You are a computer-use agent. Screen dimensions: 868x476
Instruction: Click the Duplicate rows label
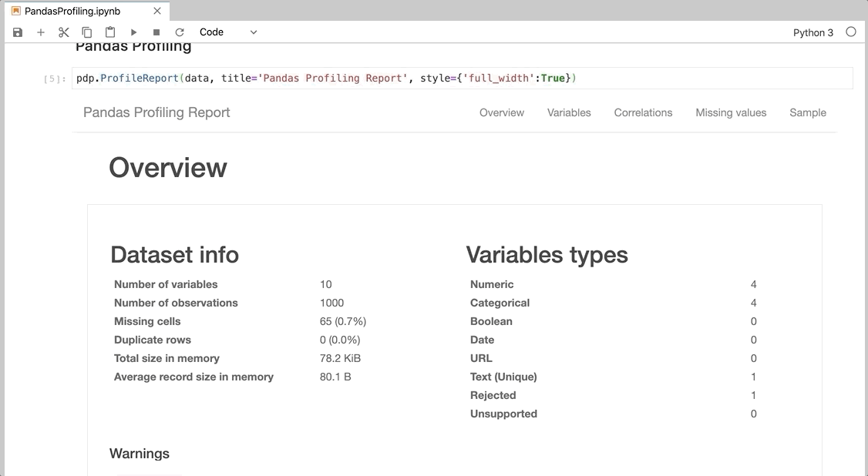[152, 340]
